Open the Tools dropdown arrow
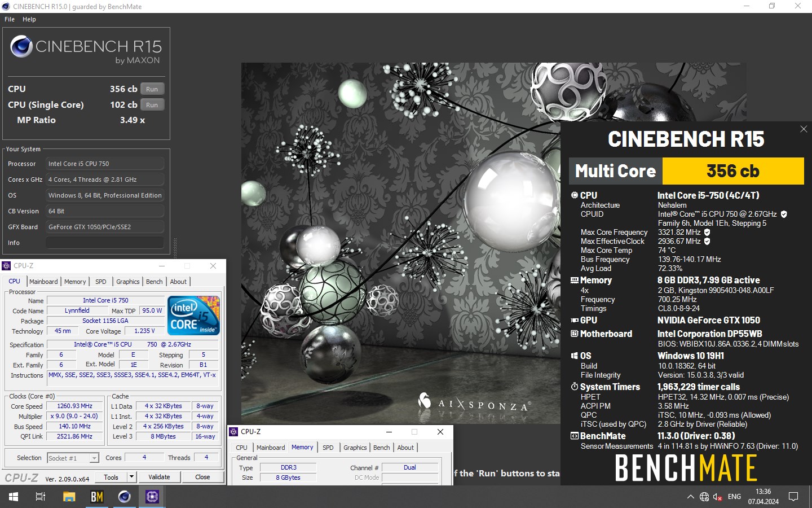 coord(131,477)
